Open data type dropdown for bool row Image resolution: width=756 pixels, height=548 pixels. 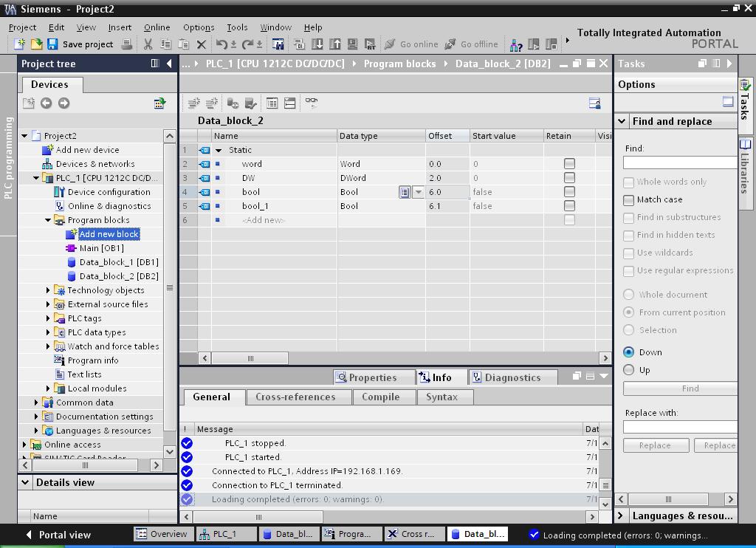419,192
